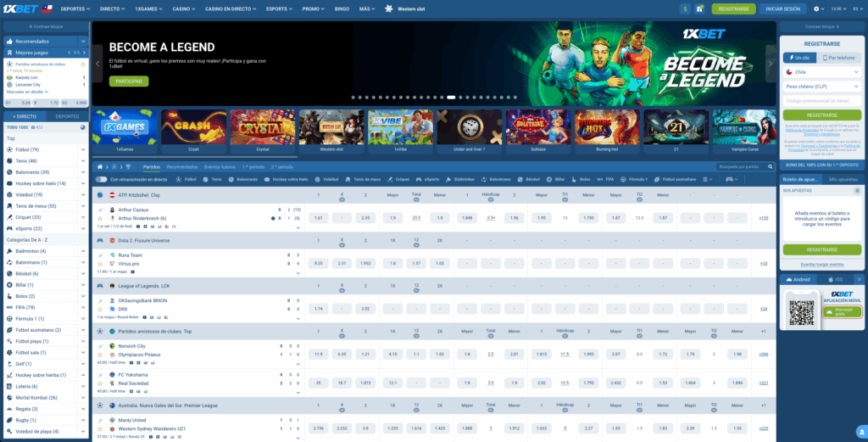This screenshot has height=442, width=868.
Task: Filter by Fórmula 1 in filter bar
Action: 634,180
